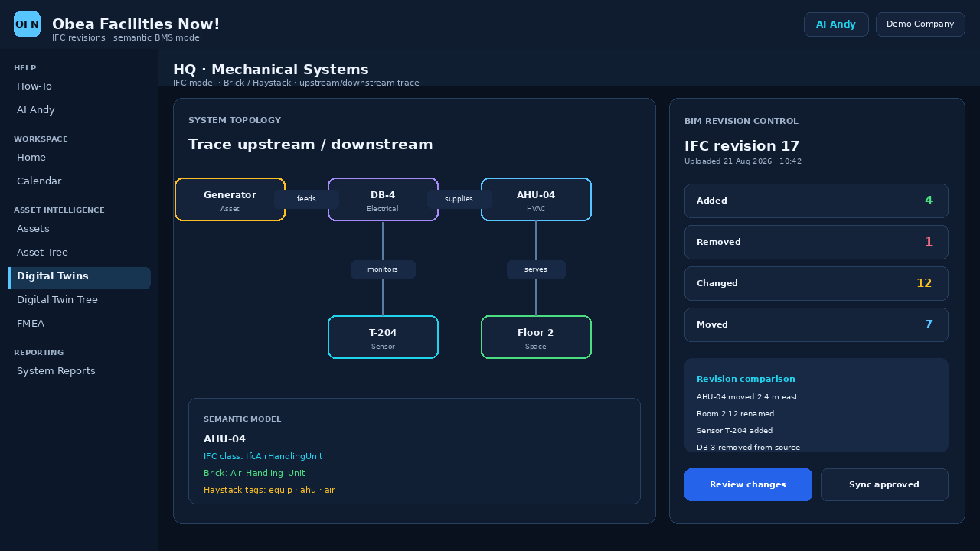This screenshot has width=980, height=551.
Task: Click the Haystack tags line
Action: tap(269, 490)
